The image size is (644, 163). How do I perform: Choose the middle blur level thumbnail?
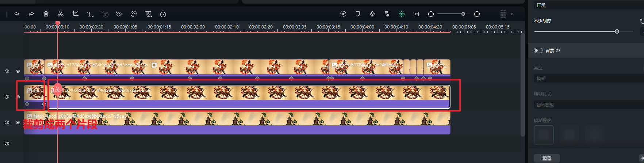(x=569, y=135)
